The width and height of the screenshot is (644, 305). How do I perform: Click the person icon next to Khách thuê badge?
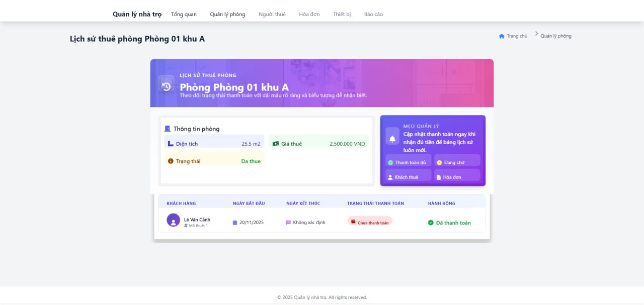[389, 176]
